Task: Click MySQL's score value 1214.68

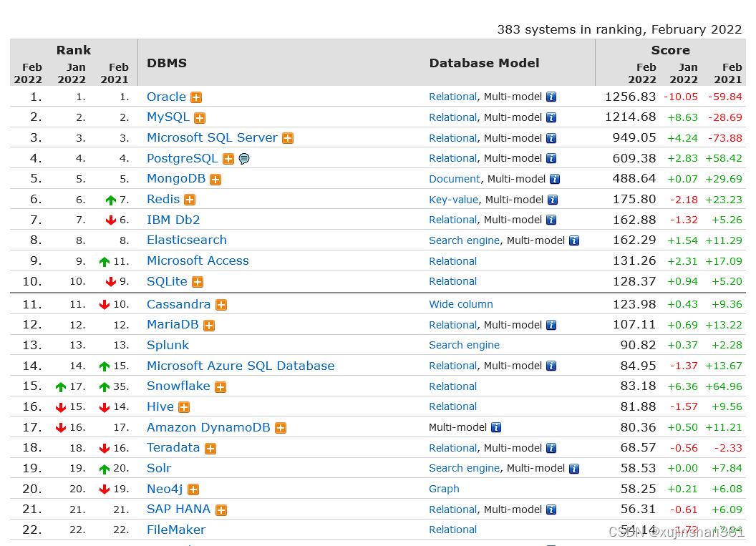Action: coord(631,117)
